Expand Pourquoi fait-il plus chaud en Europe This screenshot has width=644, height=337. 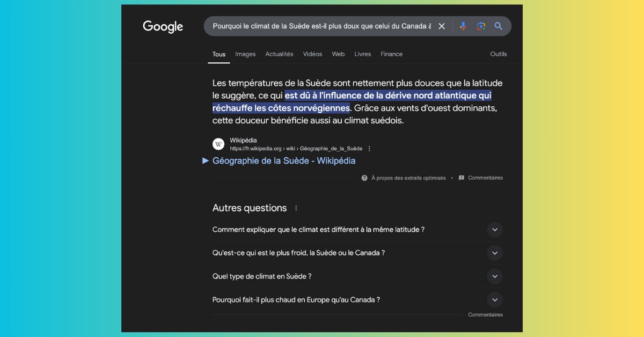[x=495, y=300]
